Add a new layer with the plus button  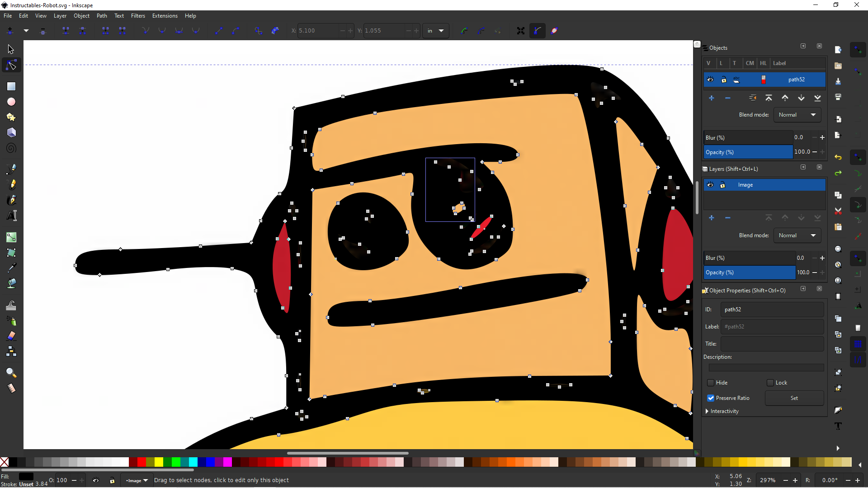pos(712,218)
